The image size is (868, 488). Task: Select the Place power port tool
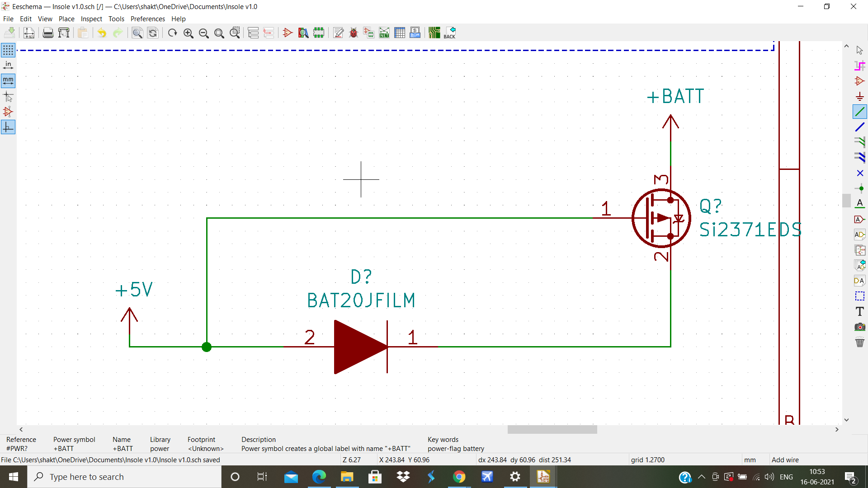click(x=860, y=96)
